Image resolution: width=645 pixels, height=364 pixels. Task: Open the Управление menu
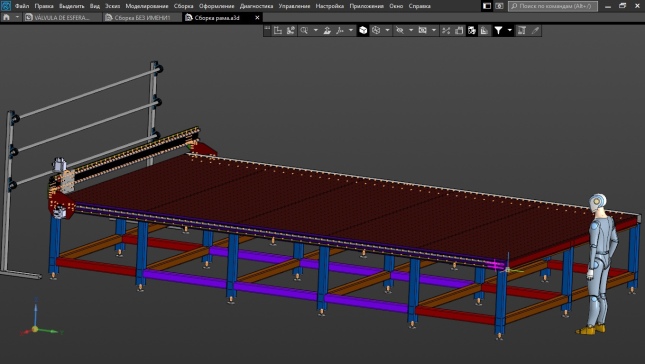coord(294,6)
